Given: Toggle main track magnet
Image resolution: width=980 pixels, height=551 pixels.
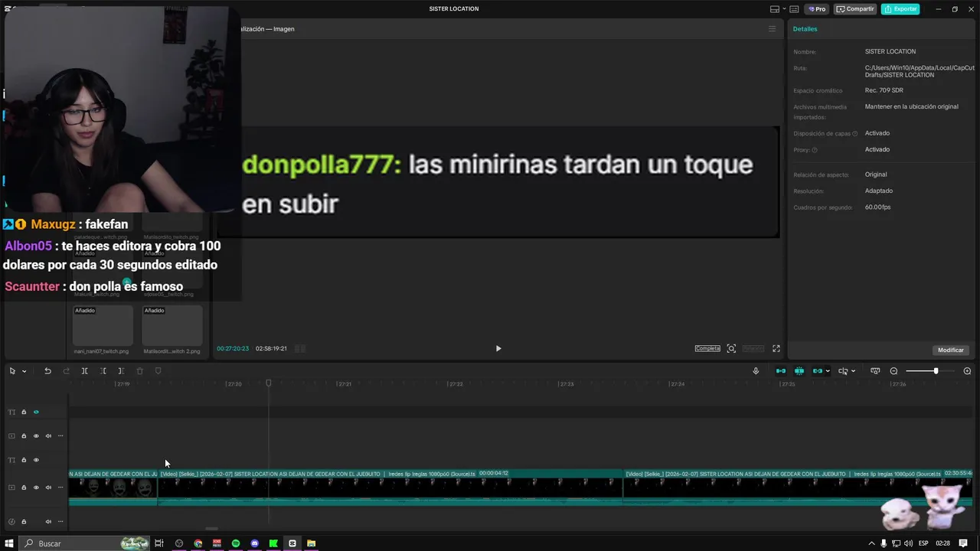Looking at the screenshot, I should [x=781, y=371].
